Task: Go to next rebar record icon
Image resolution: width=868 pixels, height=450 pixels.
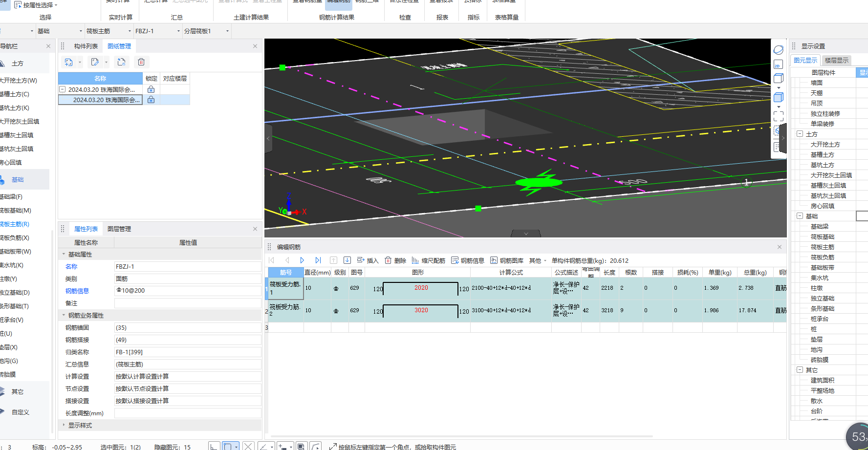Action: 302,260
